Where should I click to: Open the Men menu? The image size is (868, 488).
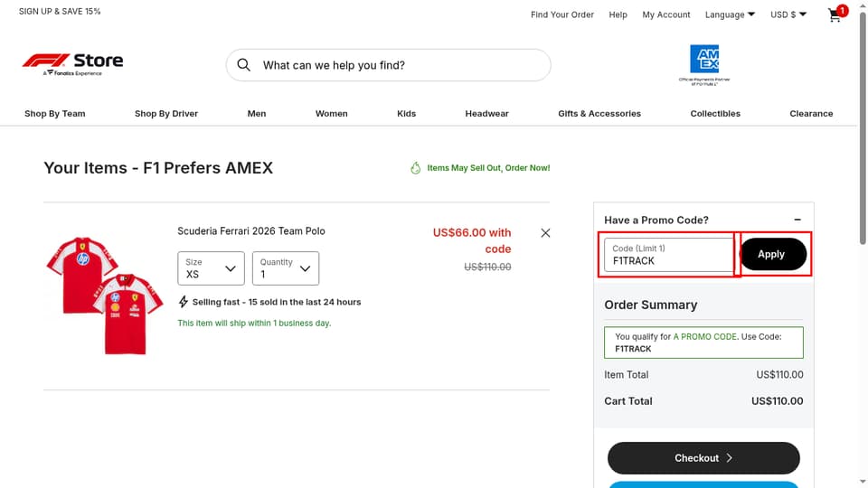point(256,114)
